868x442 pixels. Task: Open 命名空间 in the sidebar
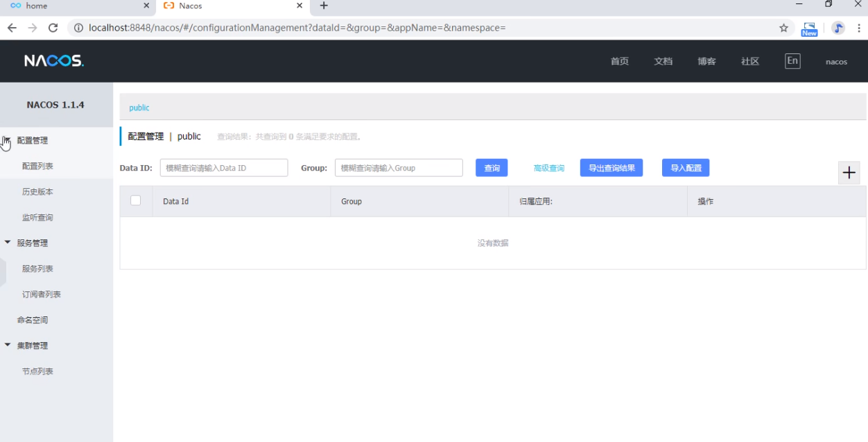(33, 320)
